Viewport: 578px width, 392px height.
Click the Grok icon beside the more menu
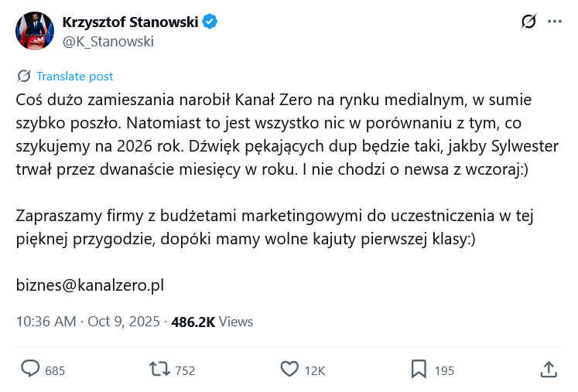528,22
